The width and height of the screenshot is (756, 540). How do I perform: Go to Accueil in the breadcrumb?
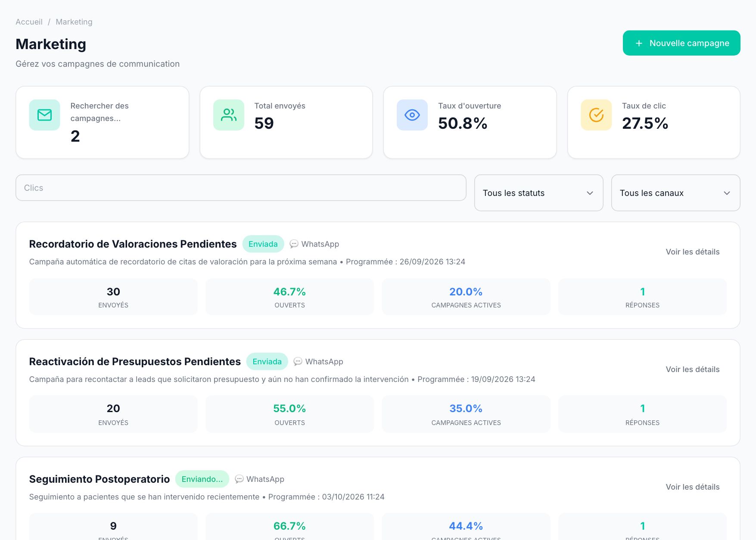pos(29,22)
